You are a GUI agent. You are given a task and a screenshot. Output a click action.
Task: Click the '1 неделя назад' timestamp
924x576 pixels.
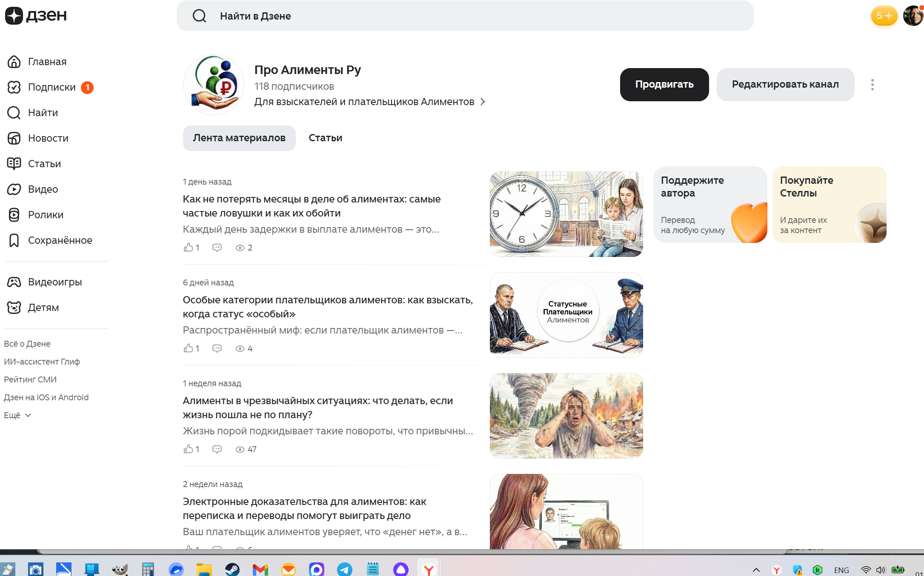[212, 383]
